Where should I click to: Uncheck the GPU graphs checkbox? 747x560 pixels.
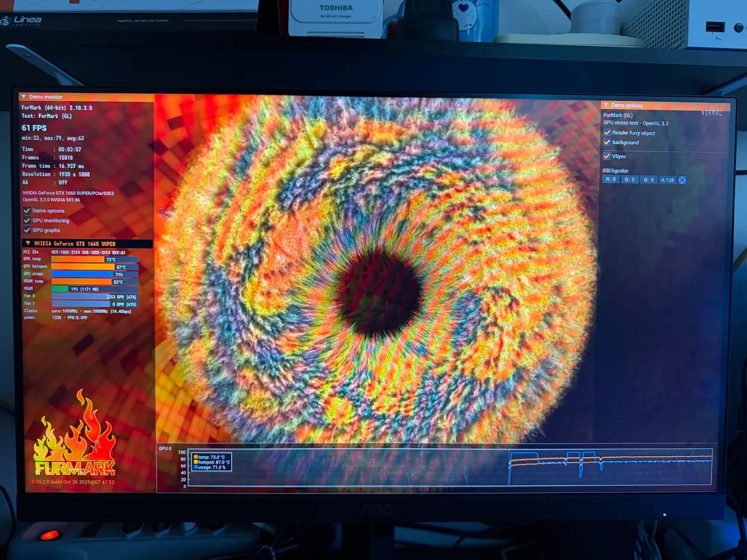click(27, 230)
